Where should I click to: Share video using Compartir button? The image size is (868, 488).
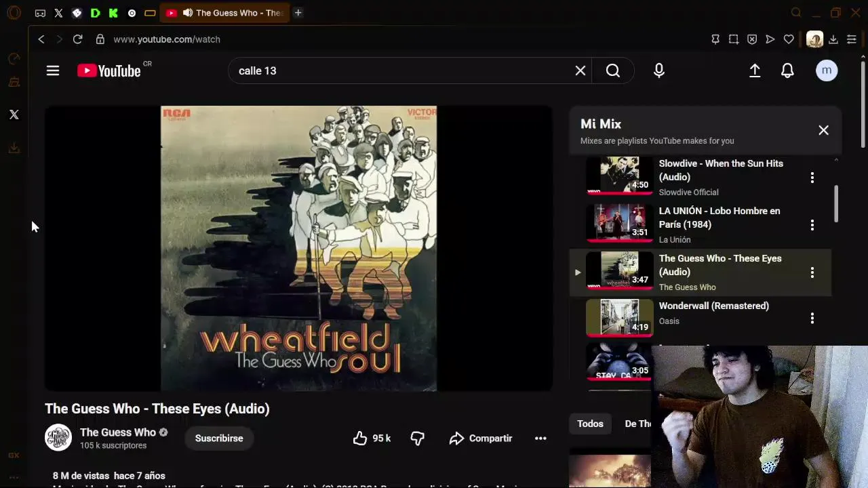click(x=481, y=439)
